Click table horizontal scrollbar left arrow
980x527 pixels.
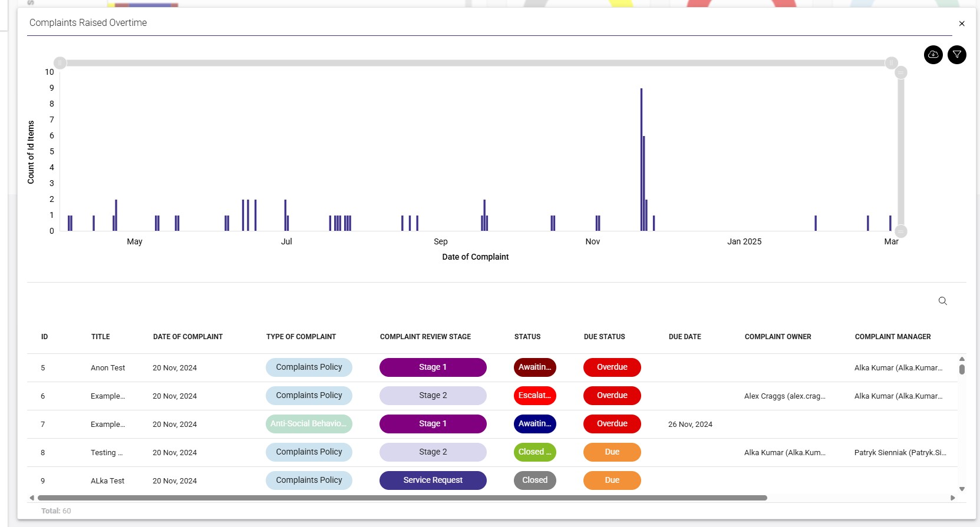pyautogui.click(x=32, y=498)
